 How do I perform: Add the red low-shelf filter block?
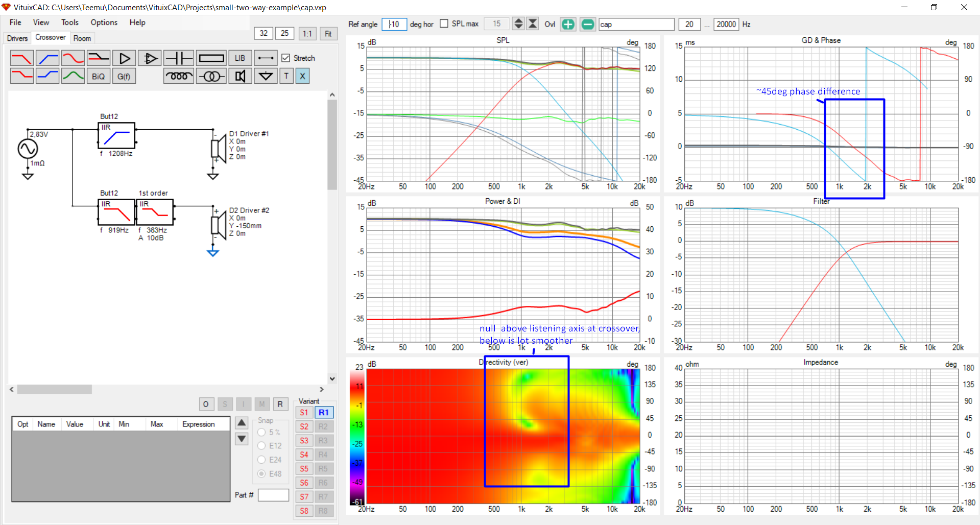[x=21, y=76]
